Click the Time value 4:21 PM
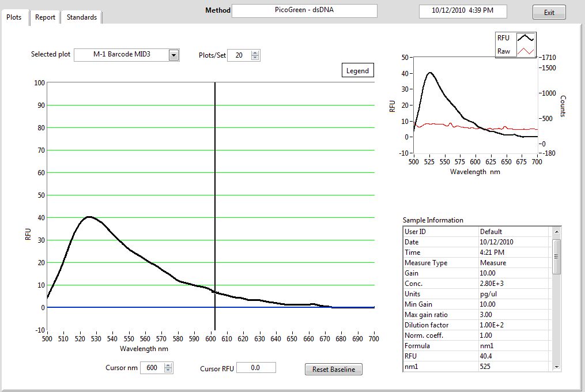 492,252
